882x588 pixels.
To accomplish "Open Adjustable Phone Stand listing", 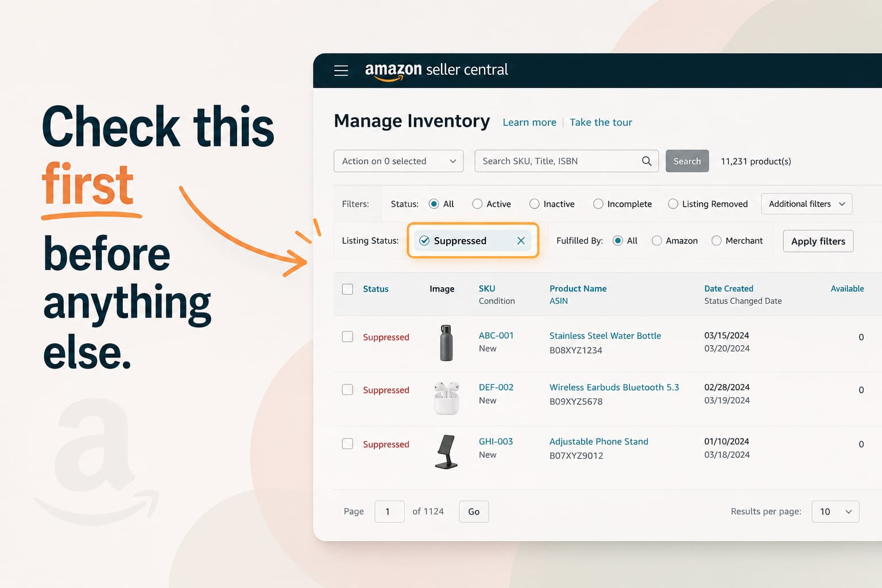I will pos(599,442).
